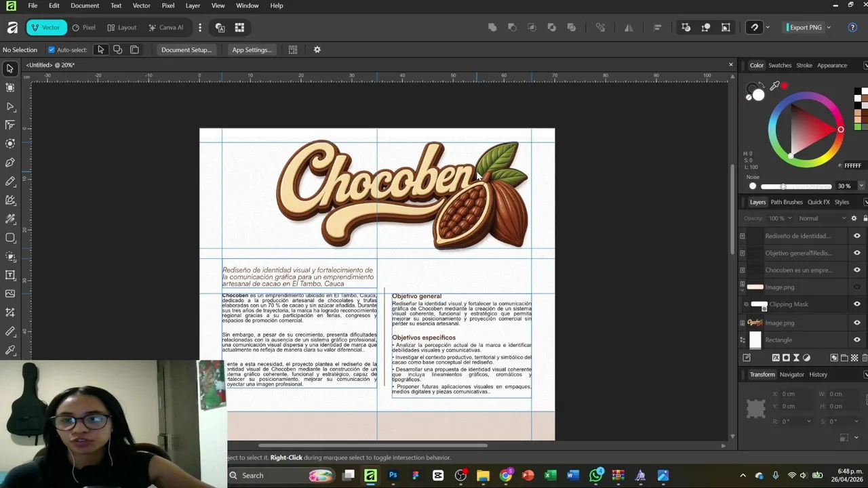Select the Place Image tool
Screen dimensions: 868x488
10,293
